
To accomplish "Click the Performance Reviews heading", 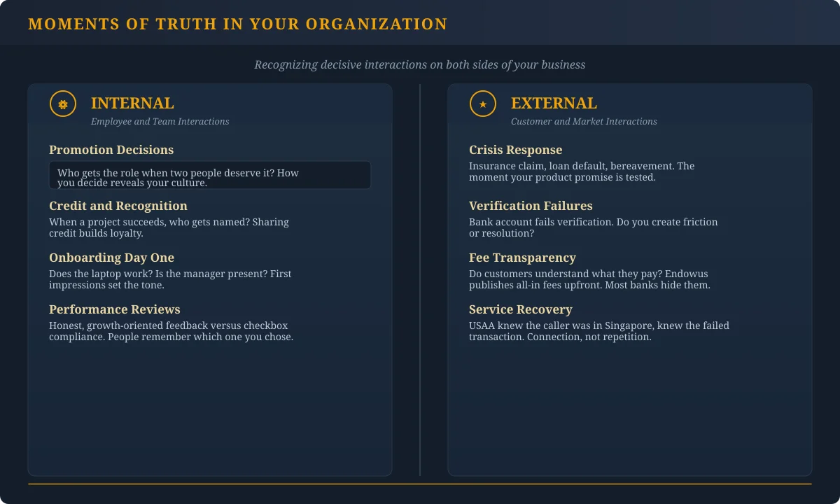I will (x=114, y=309).
